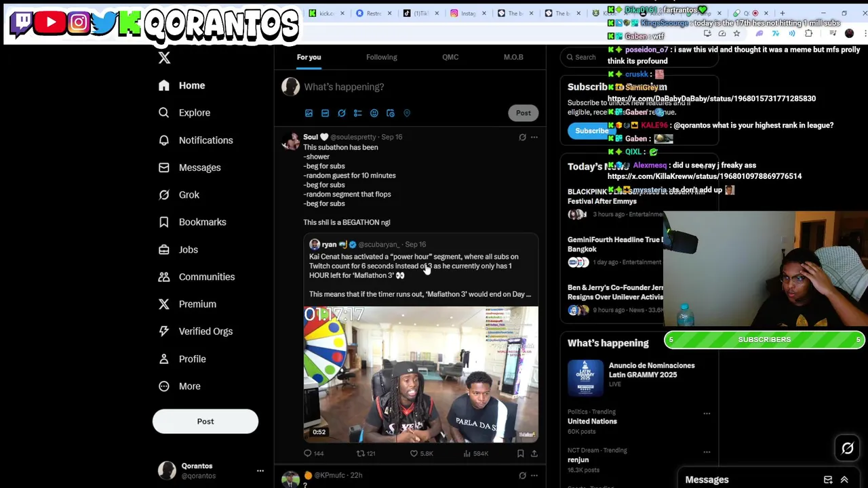Click the poll icon in composer
868x488 pixels.
[x=357, y=113]
